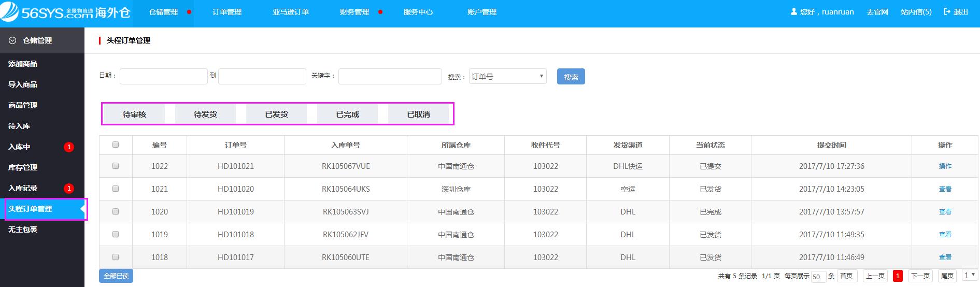
Task: Click the 全部已读 button
Action: (x=116, y=276)
